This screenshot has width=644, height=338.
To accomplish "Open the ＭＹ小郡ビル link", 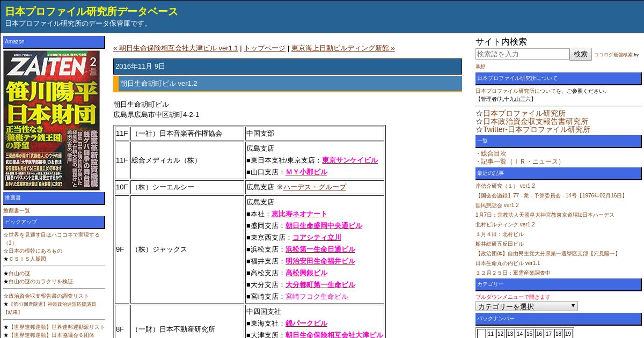I will pos(306,172).
